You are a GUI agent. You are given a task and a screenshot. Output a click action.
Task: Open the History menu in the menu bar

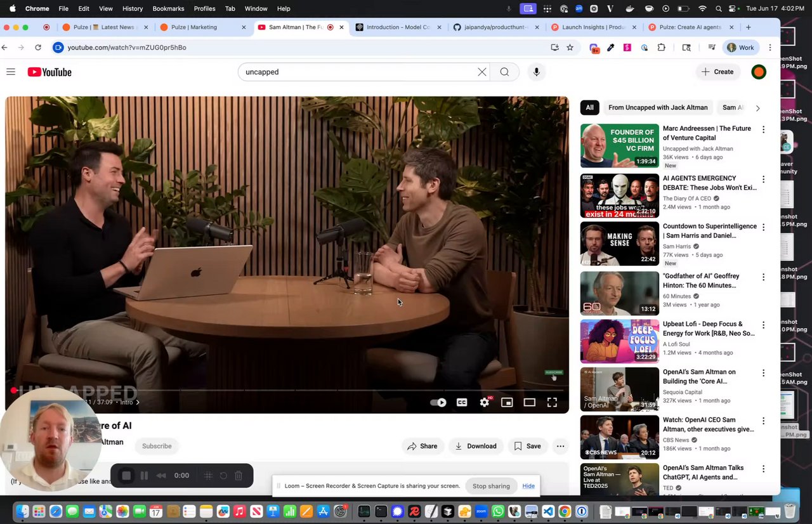point(133,8)
